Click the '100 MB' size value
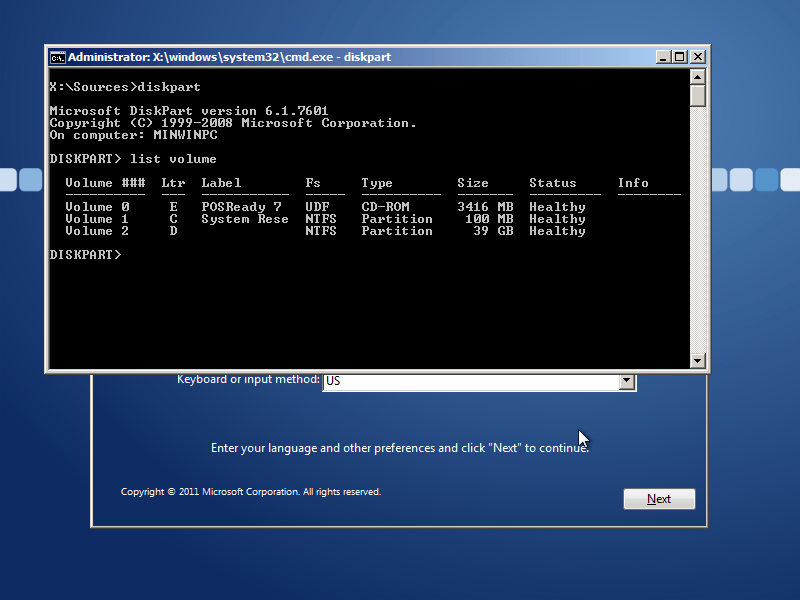Image resolution: width=800 pixels, height=600 pixels. [x=489, y=219]
